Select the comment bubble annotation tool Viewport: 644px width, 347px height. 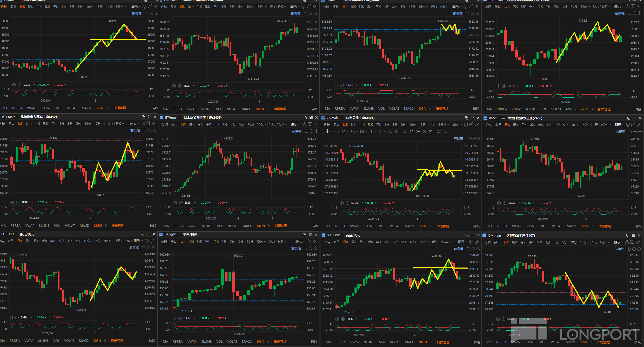(397, 131)
